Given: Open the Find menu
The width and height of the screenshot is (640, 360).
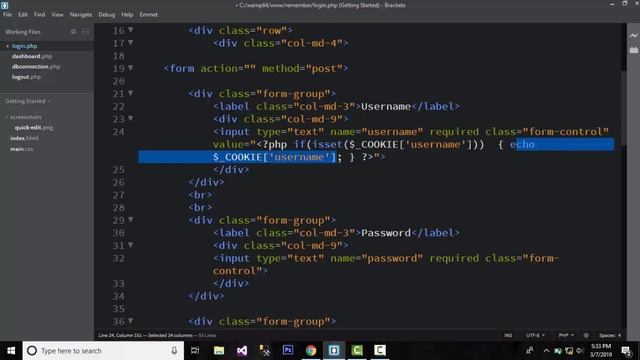Looking at the screenshot, I should [40, 14].
